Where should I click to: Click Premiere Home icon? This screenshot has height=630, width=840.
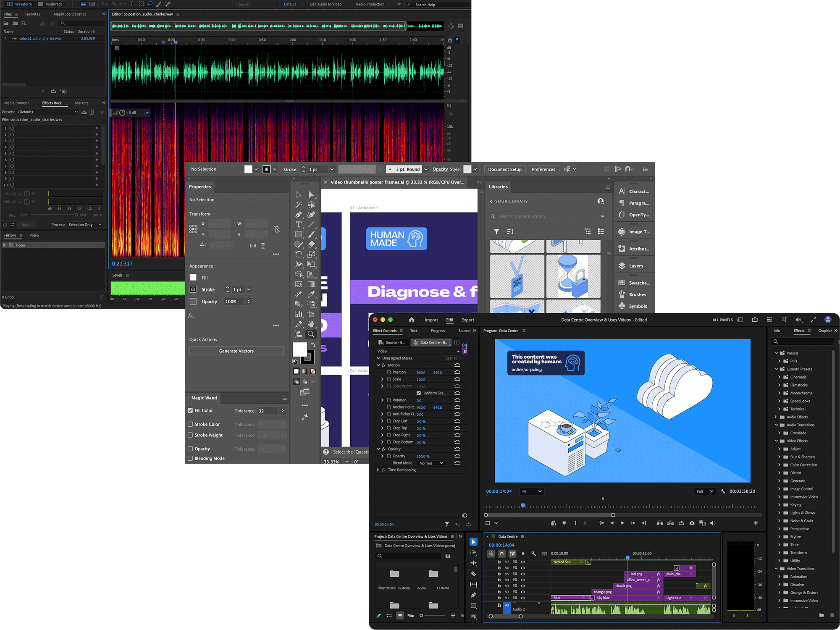(x=412, y=320)
